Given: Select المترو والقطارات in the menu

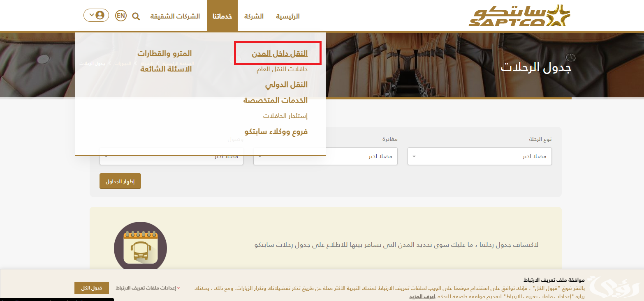Looking at the screenshot, I should click(164, 53).
